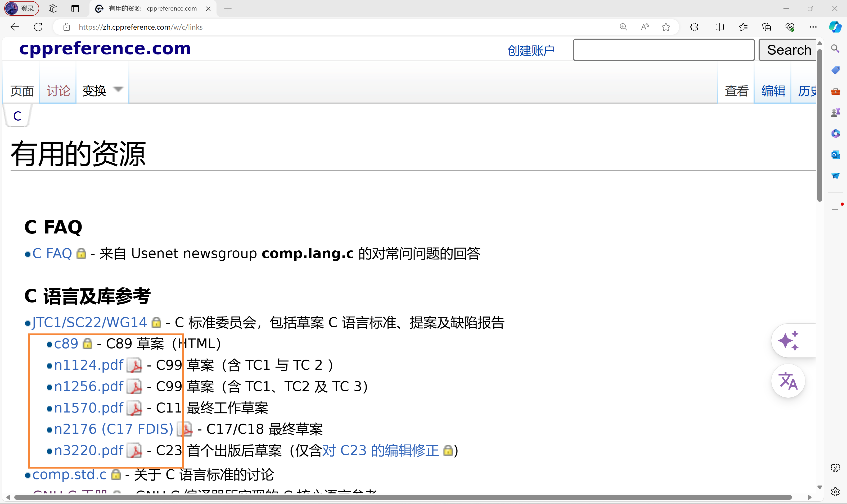This screenshot has height=504, width=847.
Task: Open Outlook from the sidebar
Action: [x=835, y=154]
